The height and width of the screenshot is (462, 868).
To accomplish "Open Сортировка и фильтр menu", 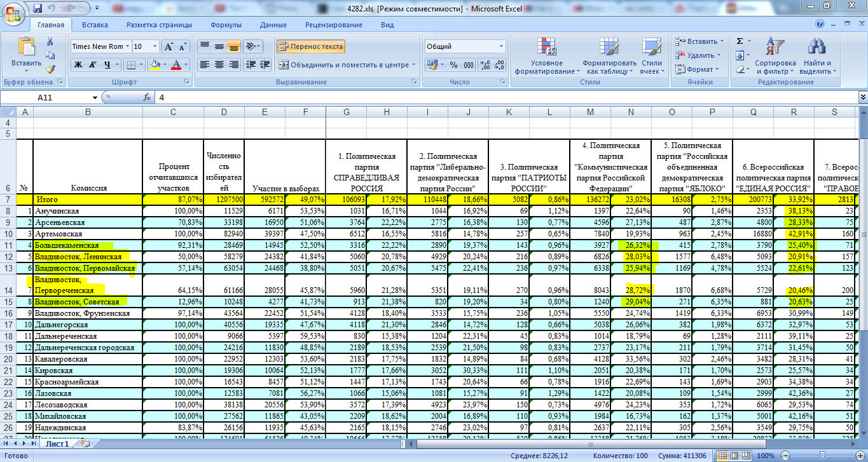I will pos(775,57).
